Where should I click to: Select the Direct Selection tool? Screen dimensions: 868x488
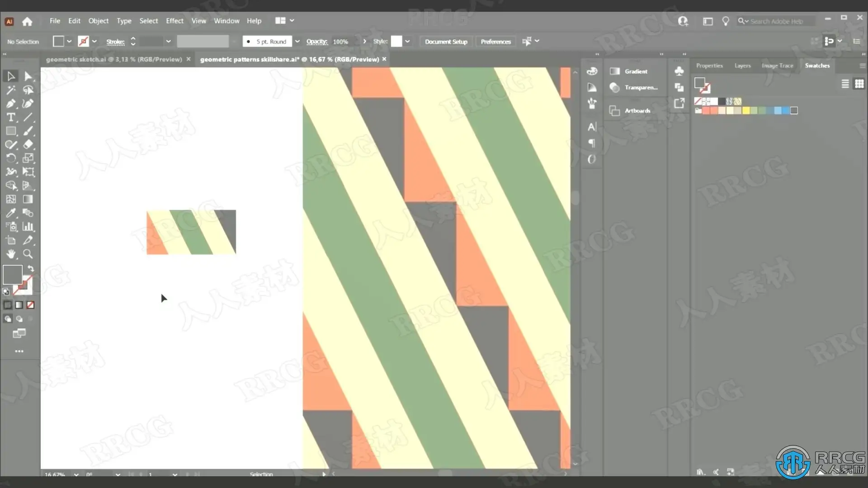pos(28,76)
